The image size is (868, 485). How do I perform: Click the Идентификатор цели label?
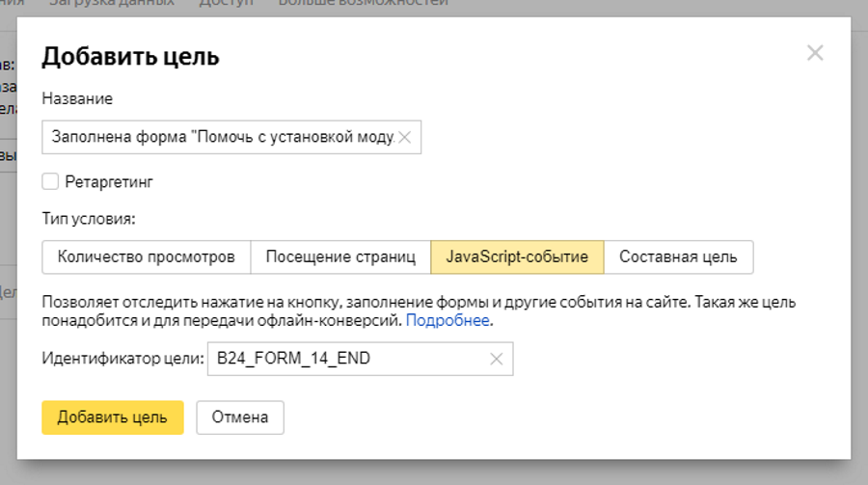pos(123,360)
